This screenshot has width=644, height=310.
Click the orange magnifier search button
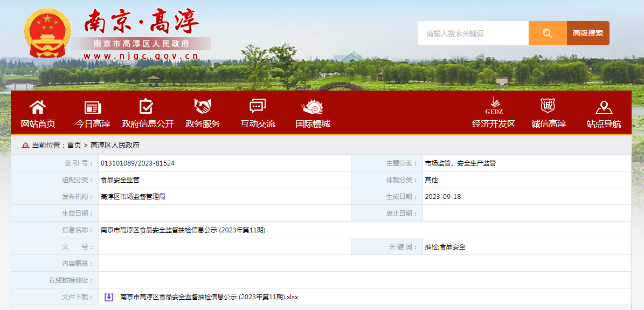pyautogui.click(x=548, y=33)
